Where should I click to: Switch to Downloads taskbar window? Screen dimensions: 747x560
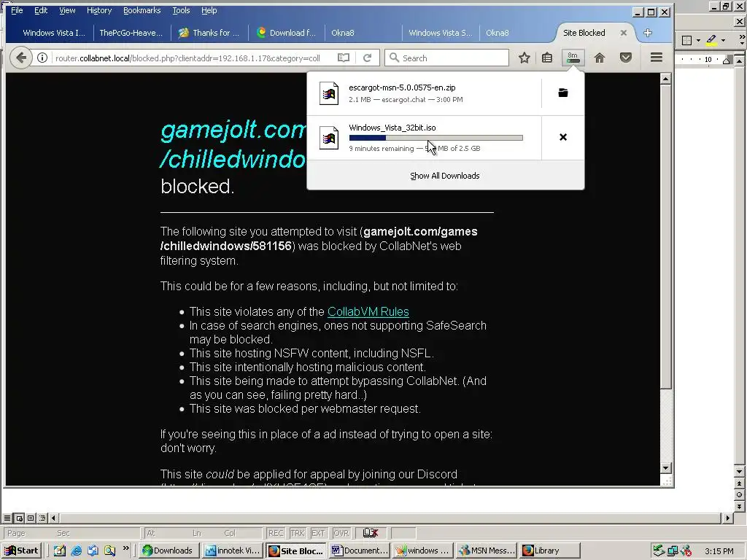(x=169, y=550)
